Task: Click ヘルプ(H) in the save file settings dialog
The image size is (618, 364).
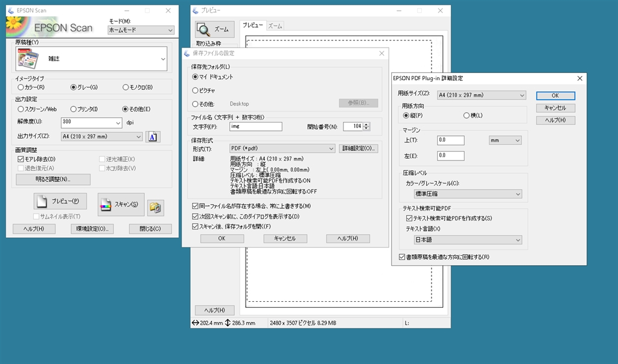Action: 348,238
